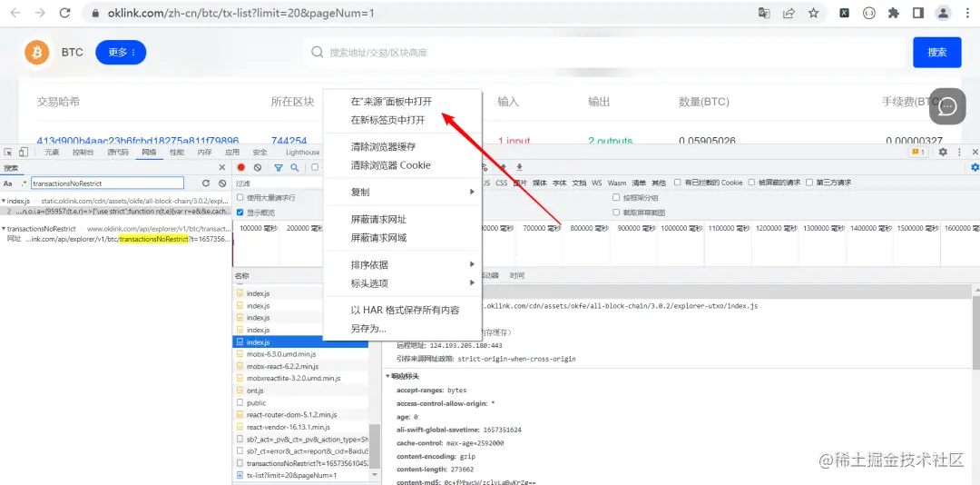Click the 过滤 filter input field
This screenshot has width=980, height=485.
click(277, 183)
